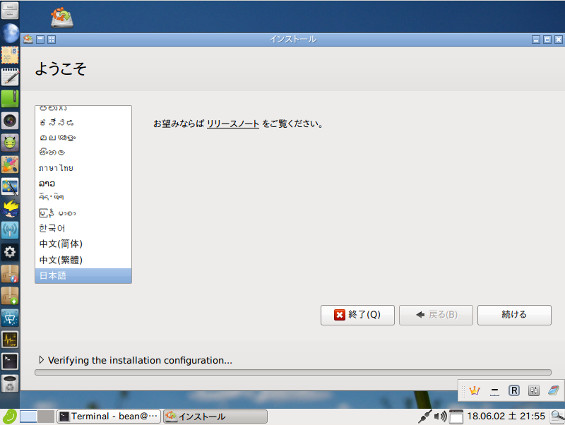Viewport: 565px width, 425px height.
Task: Open the text editor notepad icon
Action: [10, 77]
